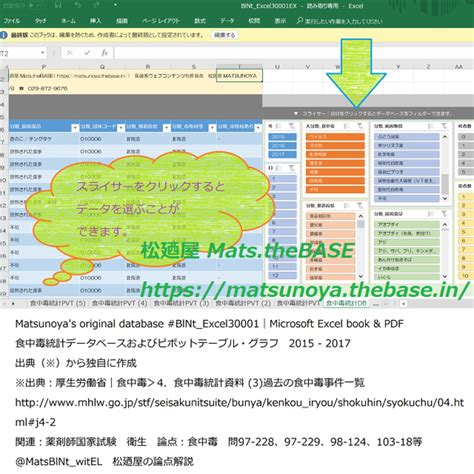This screenshot has height=474, width=474.
Task: Clear filter icon on the orange 大分類 slicer
Action: pyautogui.click(x=360, y=126)
